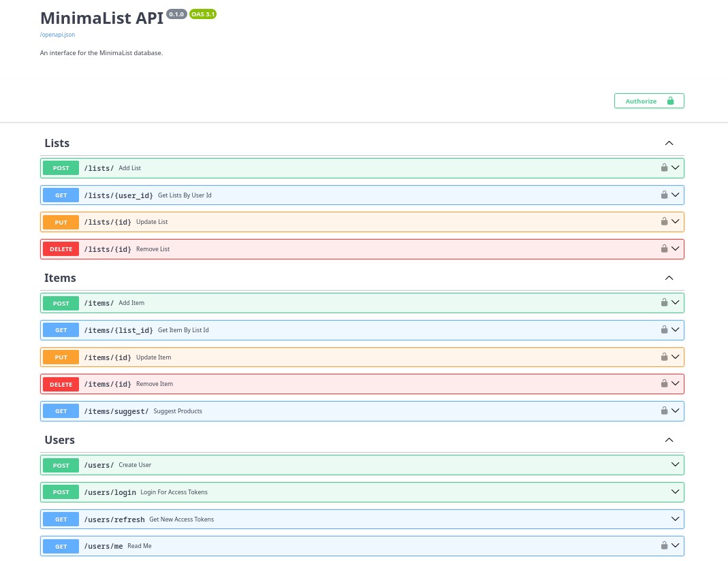Open the Authorize dialog
Viewport: 728px width, 561px height.
click(x=648, y=101)
